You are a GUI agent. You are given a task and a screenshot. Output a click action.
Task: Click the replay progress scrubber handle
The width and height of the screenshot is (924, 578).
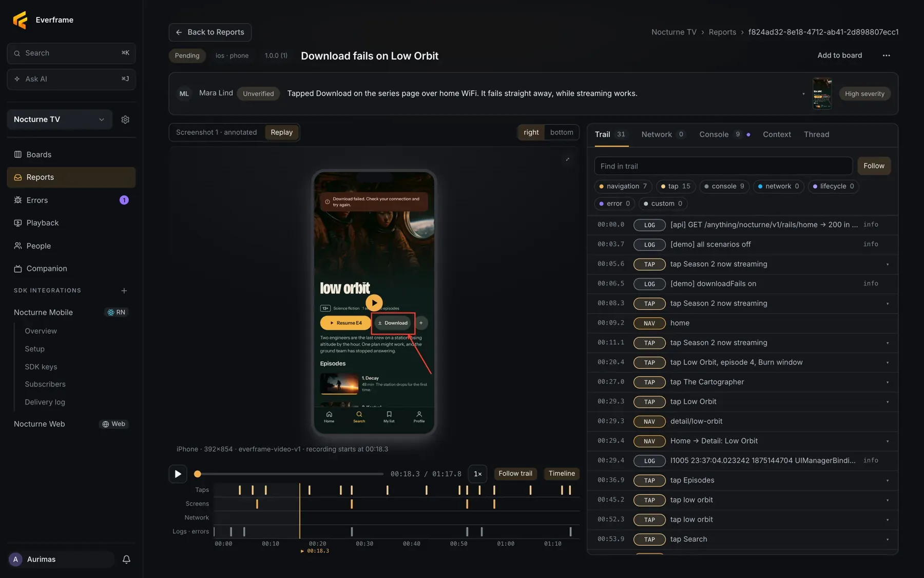click(198, 474)
